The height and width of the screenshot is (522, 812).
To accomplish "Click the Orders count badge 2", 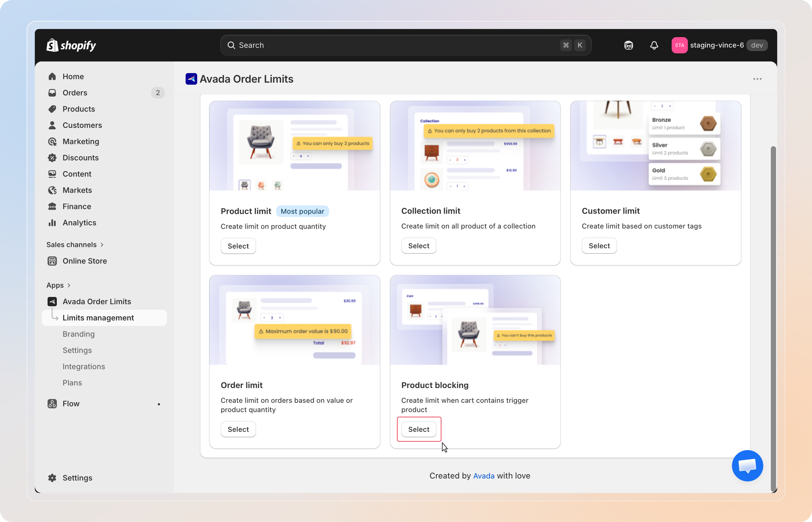I will pos(158,93).
